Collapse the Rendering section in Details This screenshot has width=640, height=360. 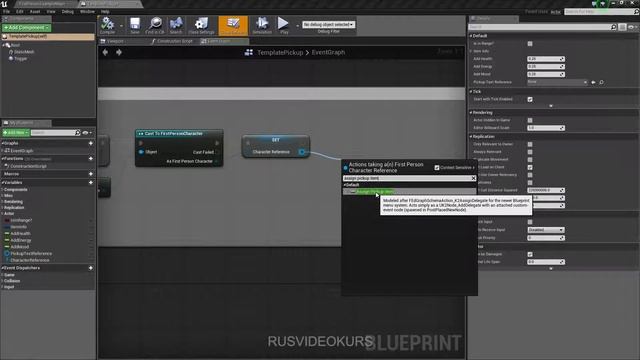tap(471, 113)
